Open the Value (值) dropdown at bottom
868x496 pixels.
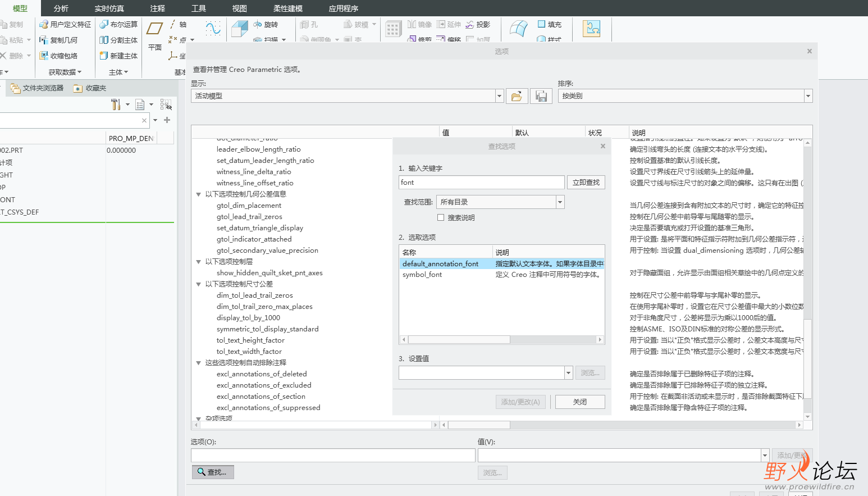click(765, 455)
